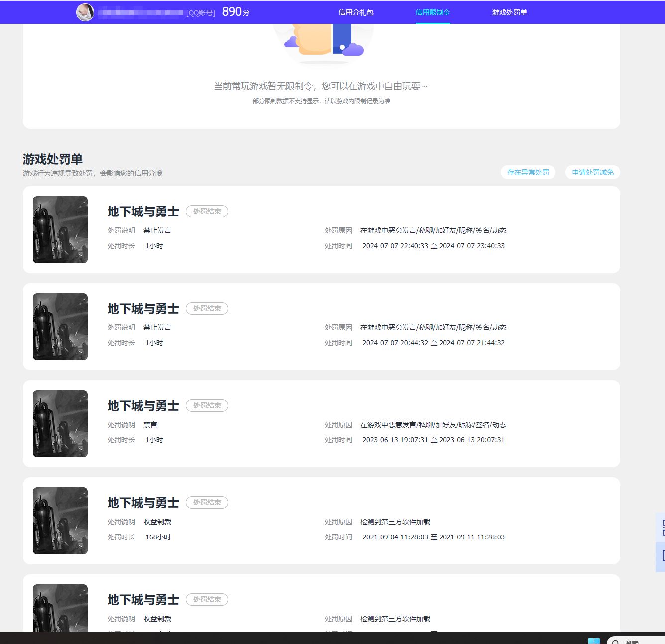Click the user profile avatar icon
Screen dimensions: 665x644
(x=84, y=11)
